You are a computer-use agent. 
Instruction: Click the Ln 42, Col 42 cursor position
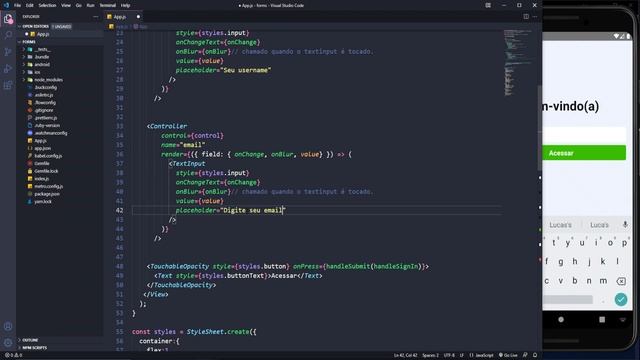coord(405,355)
